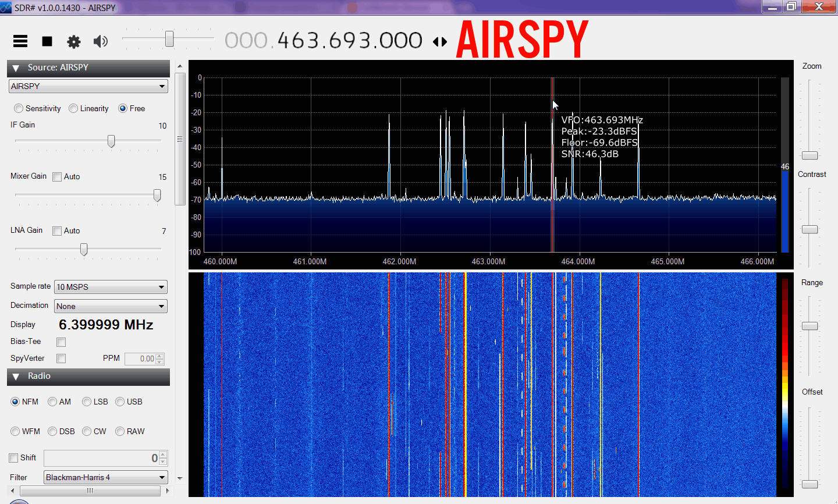Enable the Bias-Tee checkbox
Image resolution: width=838 pixels, height=504 pixels.
point(61,342)
